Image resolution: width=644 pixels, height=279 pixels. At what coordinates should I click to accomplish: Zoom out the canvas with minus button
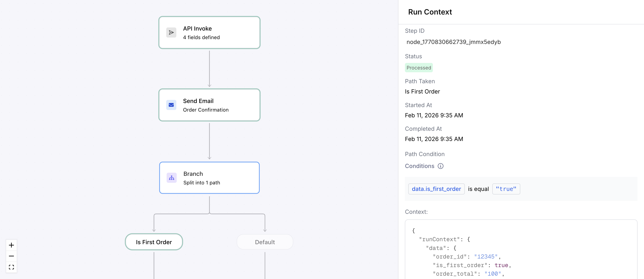point(12,256)
